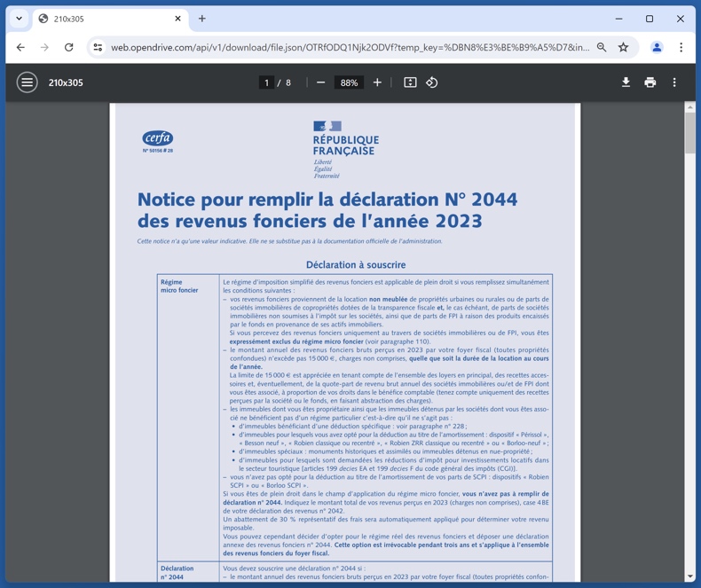Open PDF viewer more actions menu
Image resolution: width=701 pixels, height=588 pixels.
point(674,82)
